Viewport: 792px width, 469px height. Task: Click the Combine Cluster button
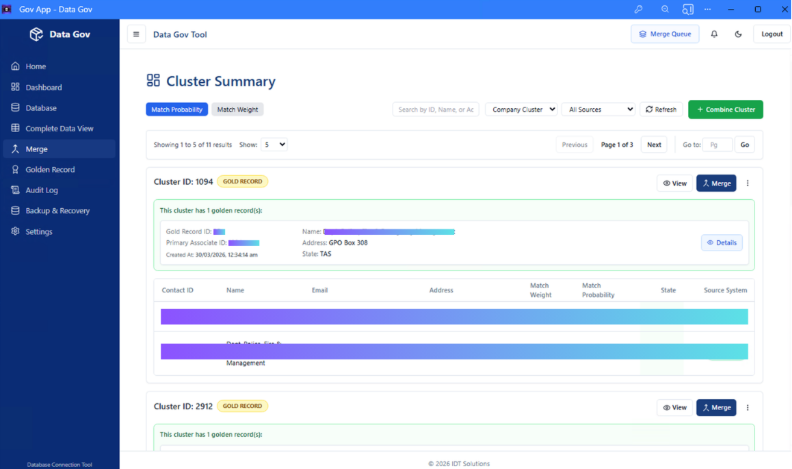point(725,110)
